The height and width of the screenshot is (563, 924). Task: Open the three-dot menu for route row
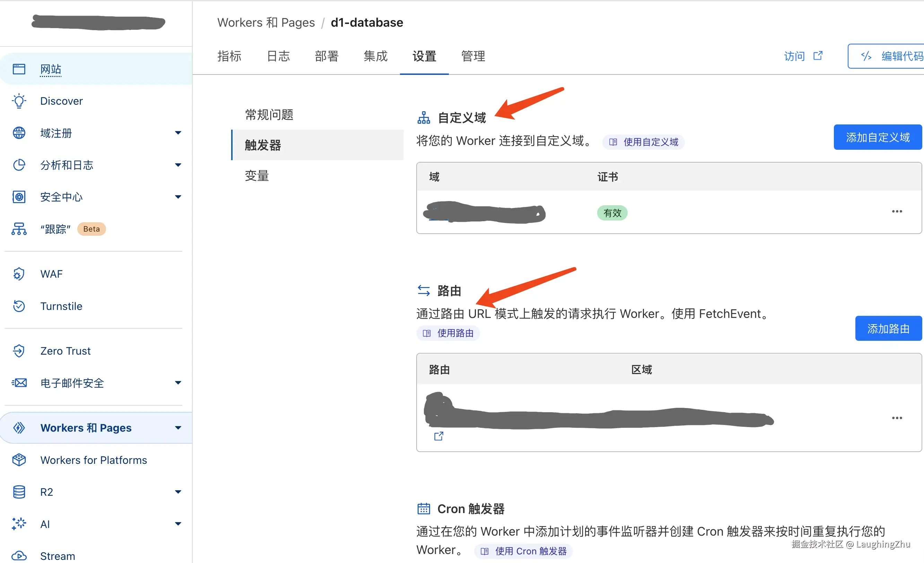897,418
